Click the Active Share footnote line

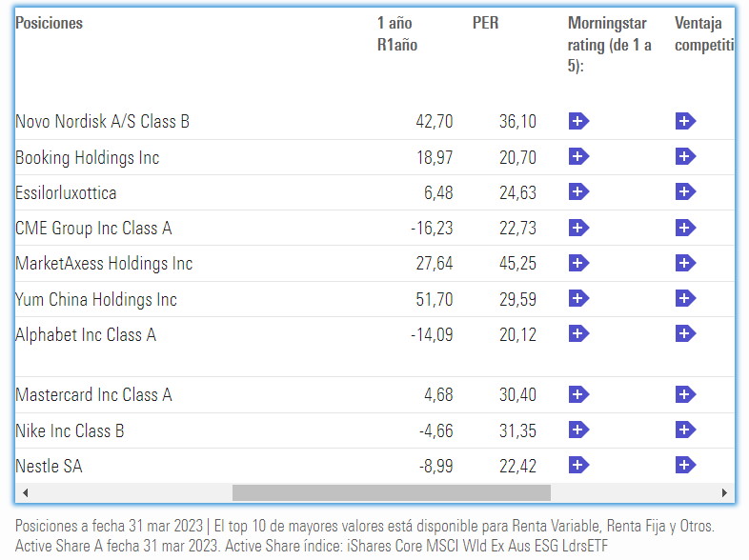[312, 546]
